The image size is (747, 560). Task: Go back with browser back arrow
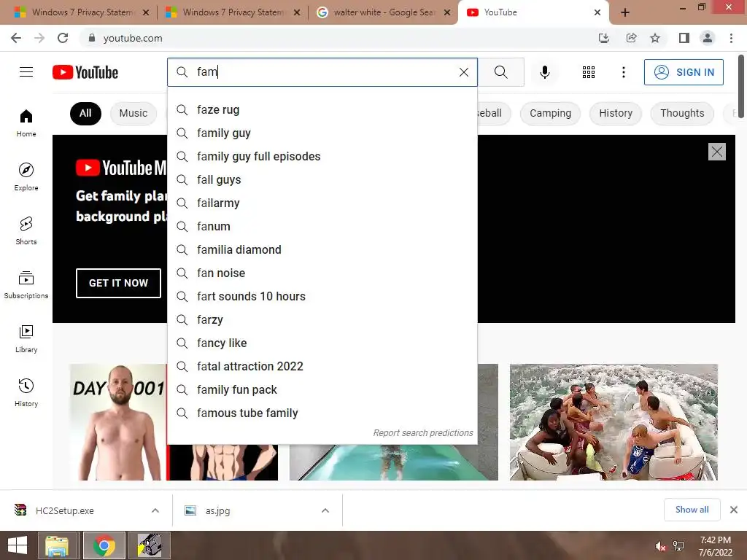(16, 38)
